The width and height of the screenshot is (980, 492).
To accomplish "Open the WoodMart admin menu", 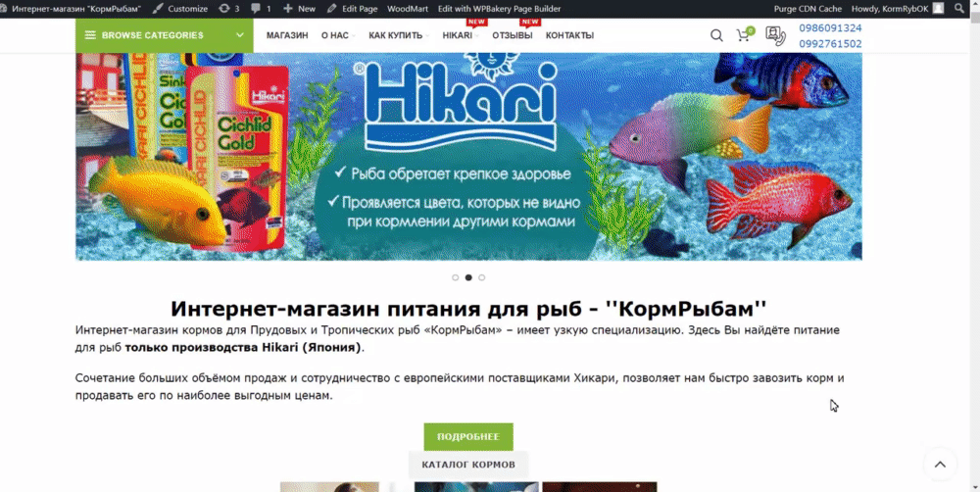I will (408, 9).
